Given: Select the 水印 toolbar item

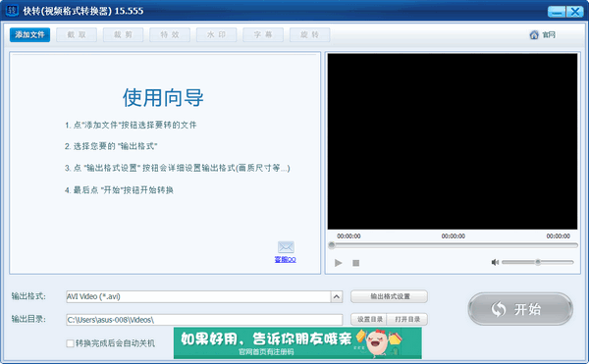Looking at the screenshot, I should [216, 35].
